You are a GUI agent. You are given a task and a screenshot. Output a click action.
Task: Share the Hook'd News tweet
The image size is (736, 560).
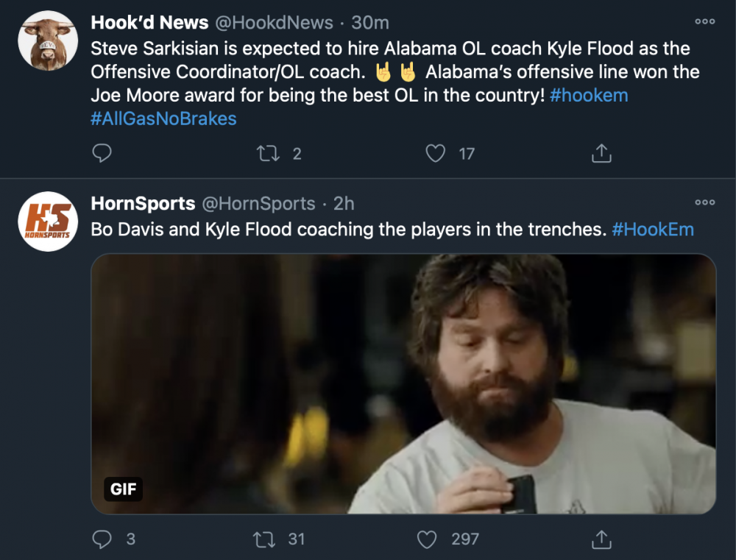click(x=601, y=153)
